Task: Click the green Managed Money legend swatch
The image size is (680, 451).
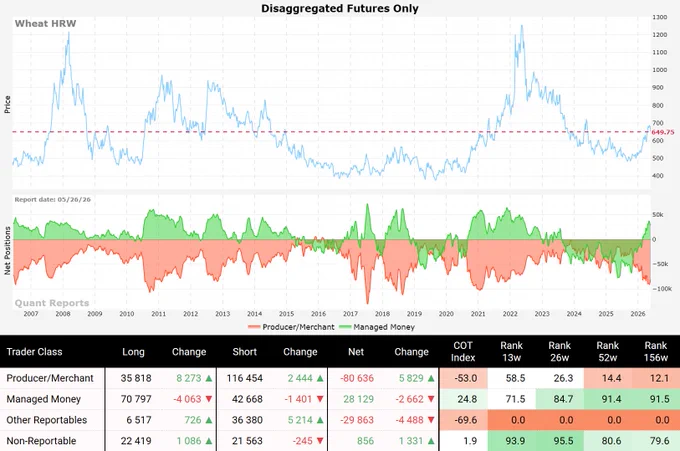Action: pos(345,327)
